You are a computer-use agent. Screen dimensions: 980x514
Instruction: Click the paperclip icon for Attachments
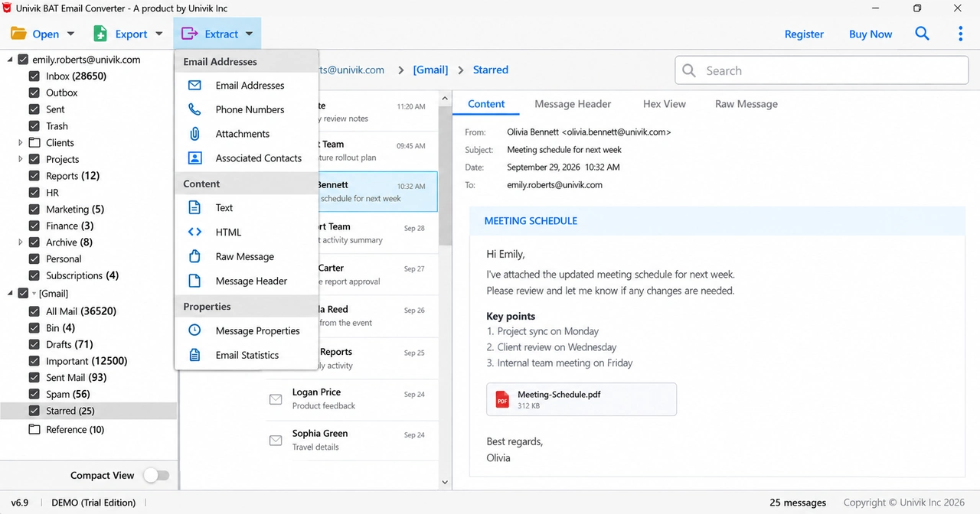tap(194, 134)
